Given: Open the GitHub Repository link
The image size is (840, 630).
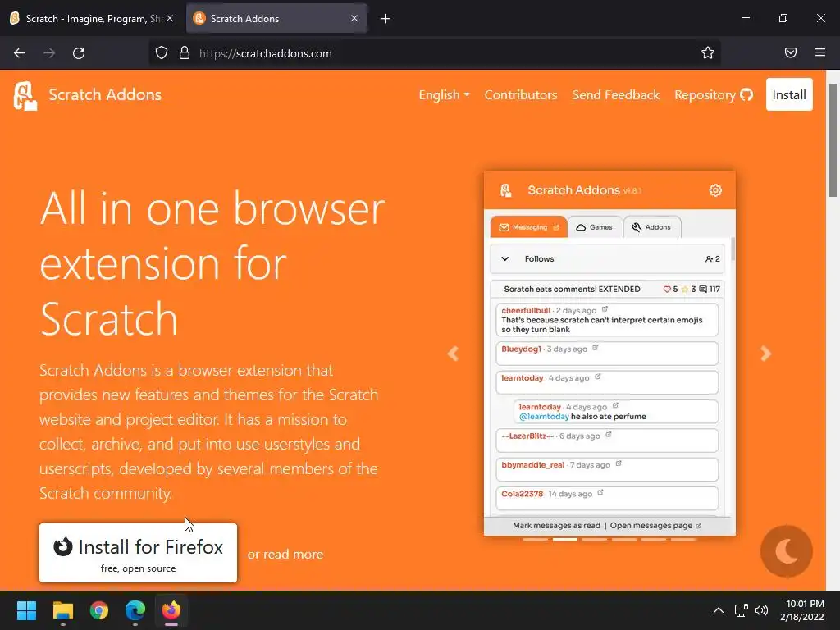Looking at the screenshot, I should 713,95.
